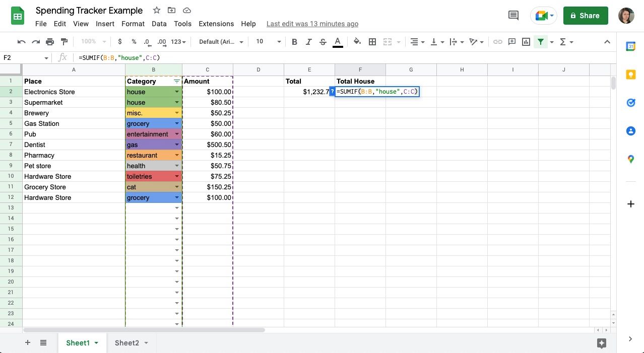Click the Redo icon in toolbar

click(35, 42)
